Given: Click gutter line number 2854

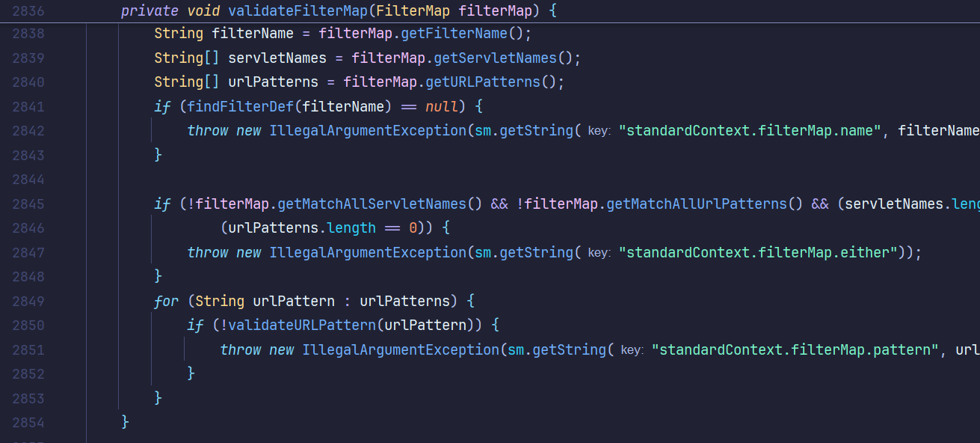Looking at the screenshot, I should 28,423.
